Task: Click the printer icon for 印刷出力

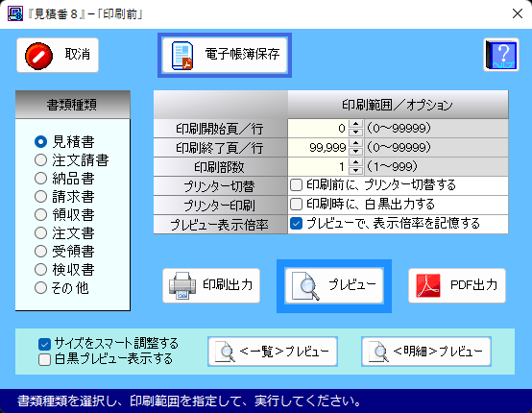Action: (x=182, y=286)
